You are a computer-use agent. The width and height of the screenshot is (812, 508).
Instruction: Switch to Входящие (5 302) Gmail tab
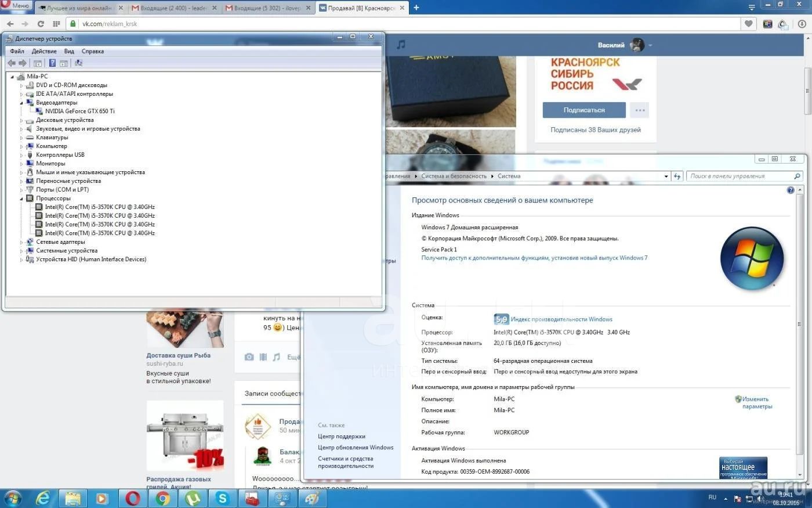point(267,8)
